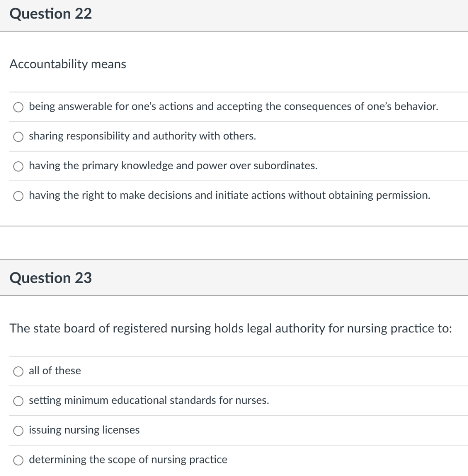Click the radio circle for the consequences answer
The width and height of the screenshot is (468, 476).
click(x=18, y=106)
